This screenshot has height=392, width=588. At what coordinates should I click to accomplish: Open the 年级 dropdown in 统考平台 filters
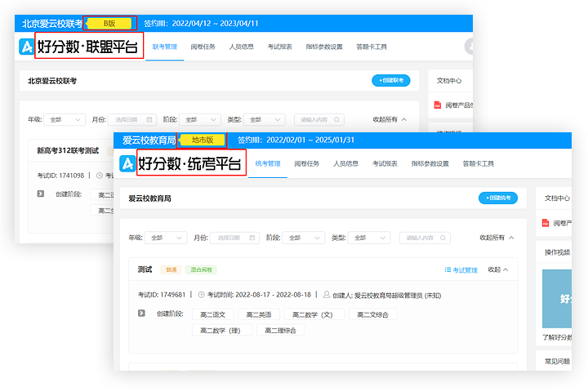165,238
